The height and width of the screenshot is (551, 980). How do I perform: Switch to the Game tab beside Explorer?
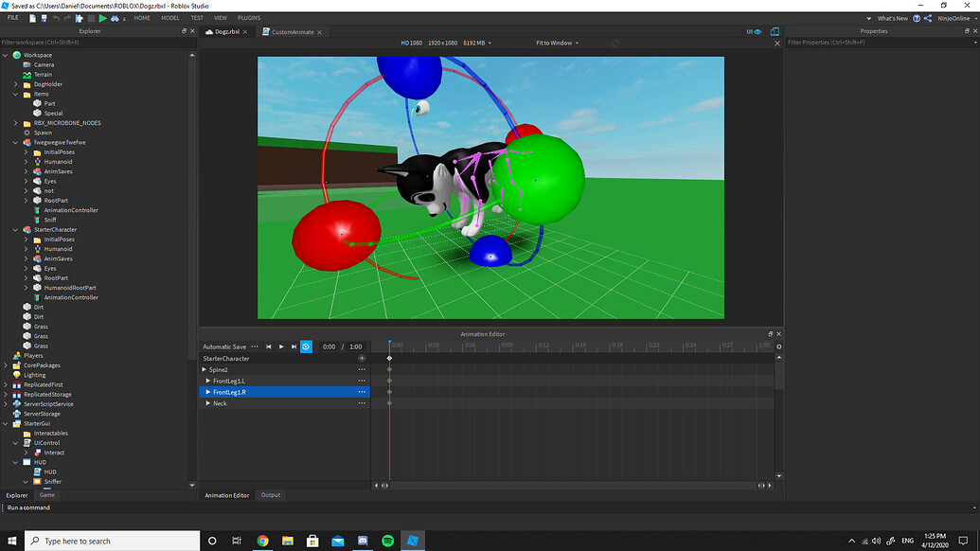click(47, 495)
